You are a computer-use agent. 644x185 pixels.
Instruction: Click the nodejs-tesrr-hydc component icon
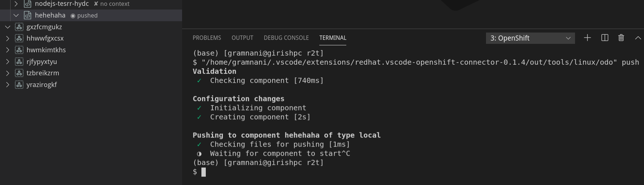click(28, 4)
